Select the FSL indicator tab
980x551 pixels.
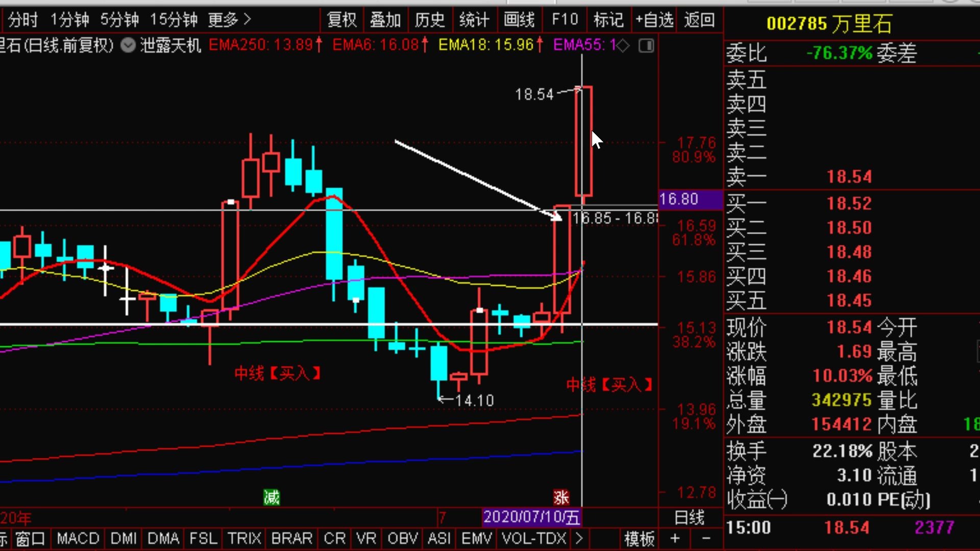tap(203, 539)
